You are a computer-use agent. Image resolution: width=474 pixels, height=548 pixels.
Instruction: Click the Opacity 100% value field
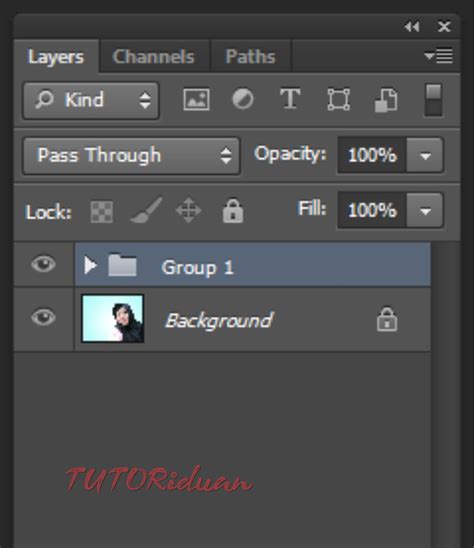pyautogui.click(x=372, y=155)
